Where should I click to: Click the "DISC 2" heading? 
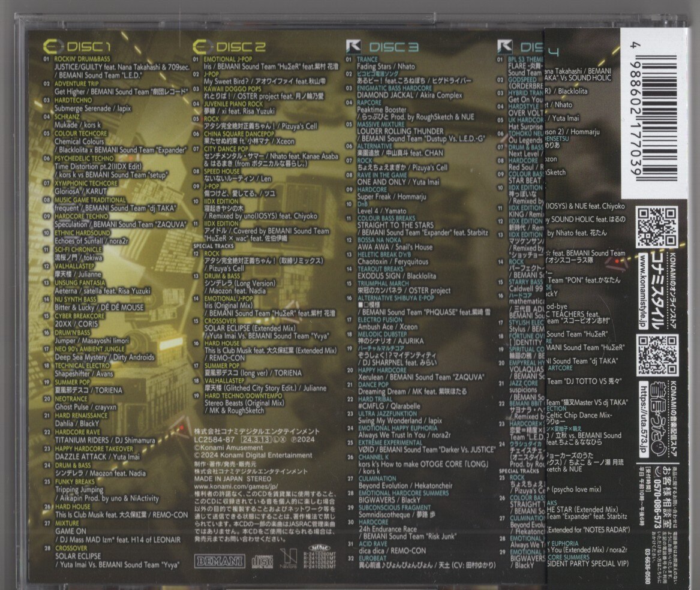click(x=241, y=47)
